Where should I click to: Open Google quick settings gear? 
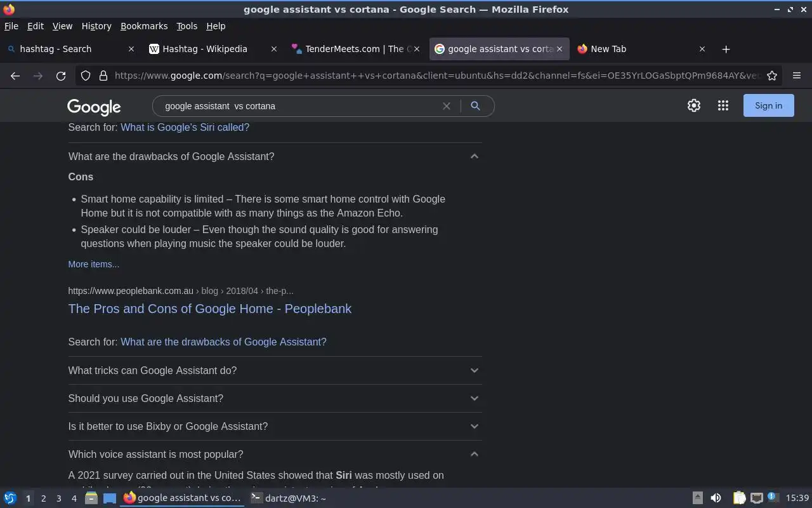point(694,105)
